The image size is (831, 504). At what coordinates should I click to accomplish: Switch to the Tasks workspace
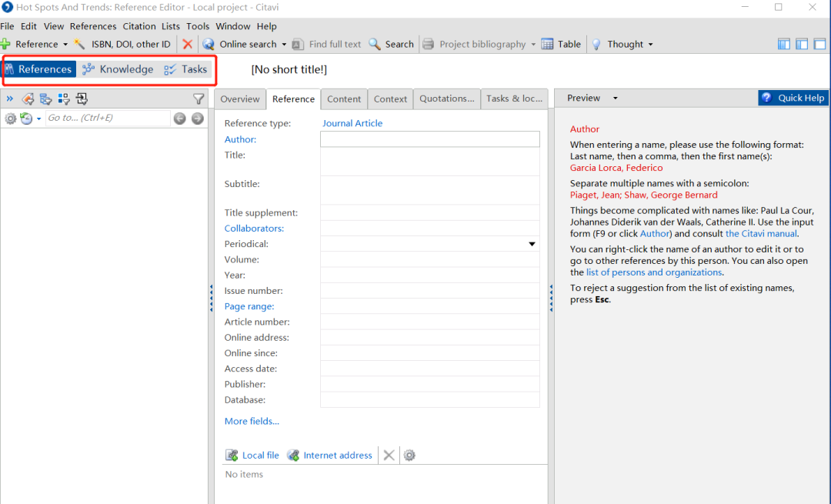pos(185,69)
